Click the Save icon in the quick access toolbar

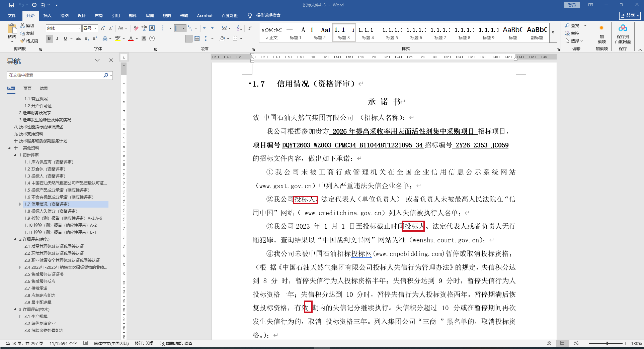12,5
